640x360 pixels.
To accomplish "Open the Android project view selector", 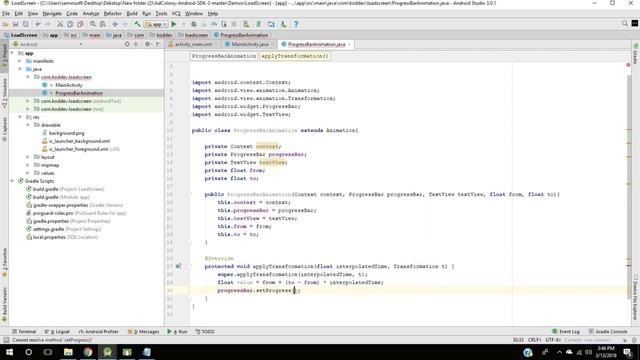I will 47,44.
